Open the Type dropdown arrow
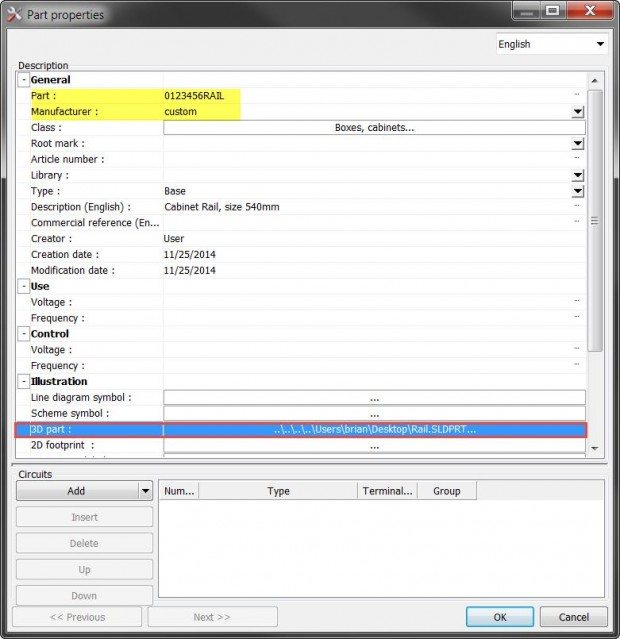620x639 pixels. 577,191
